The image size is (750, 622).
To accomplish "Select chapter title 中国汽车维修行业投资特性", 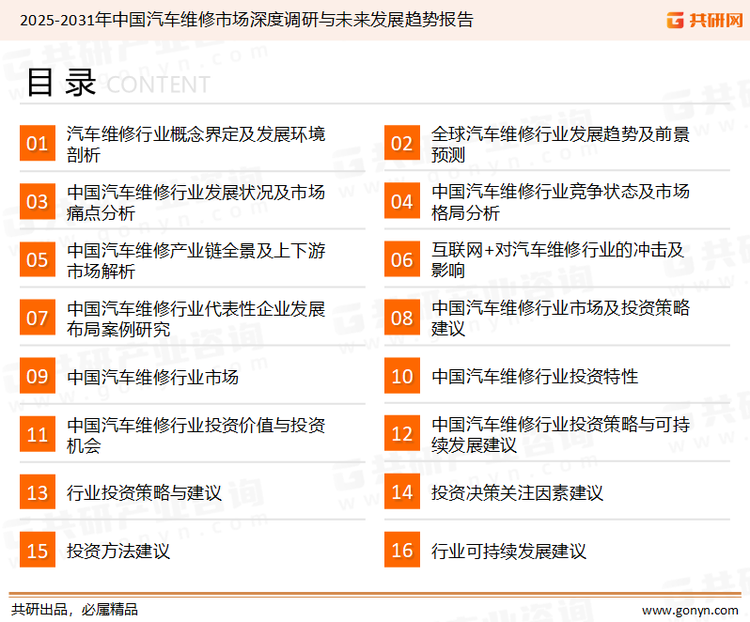I will coord(535,377).
